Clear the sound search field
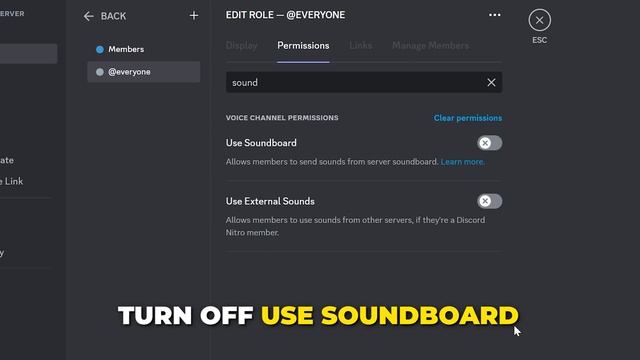The image size is (640, 360). 491,82
